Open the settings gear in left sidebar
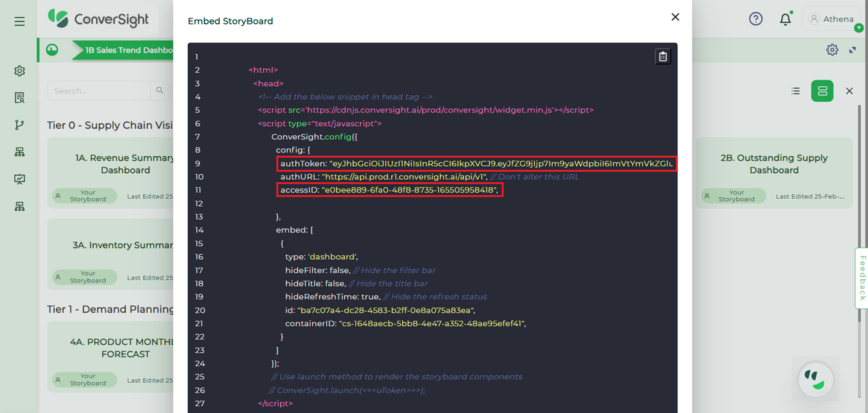This screenshot has width=868, height=413. (x=20, y=71)
